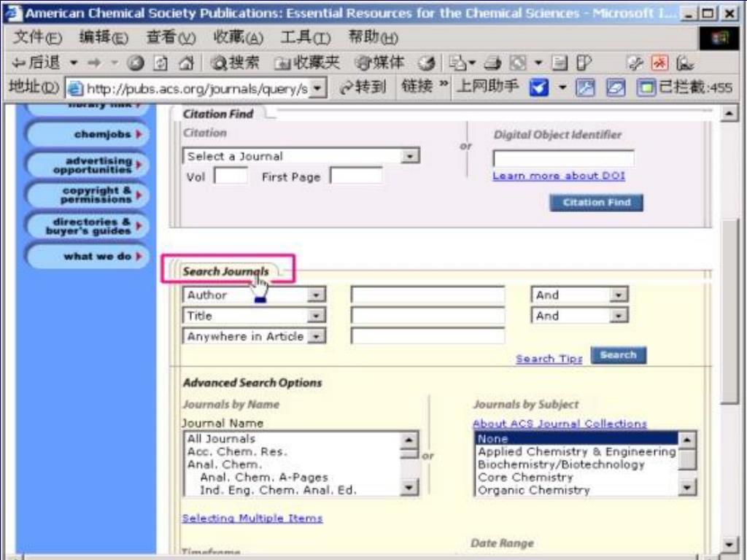Open advertising opportunities sidebar link
Viewport: 747px width, 560px height.
[87, 165]
